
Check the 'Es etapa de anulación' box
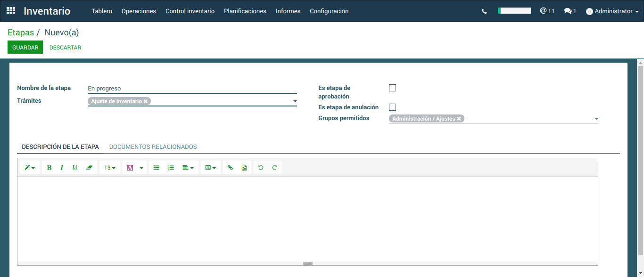click(392, 107)
